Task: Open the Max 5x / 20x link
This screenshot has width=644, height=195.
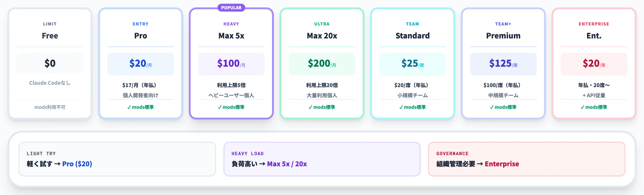Action: [x=287, y=164]
